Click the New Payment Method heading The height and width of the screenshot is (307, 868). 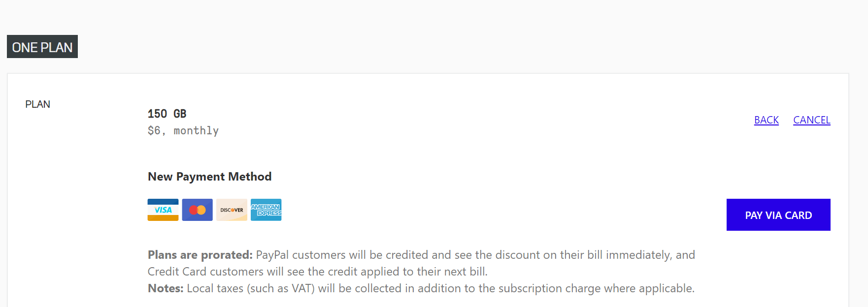209,176
